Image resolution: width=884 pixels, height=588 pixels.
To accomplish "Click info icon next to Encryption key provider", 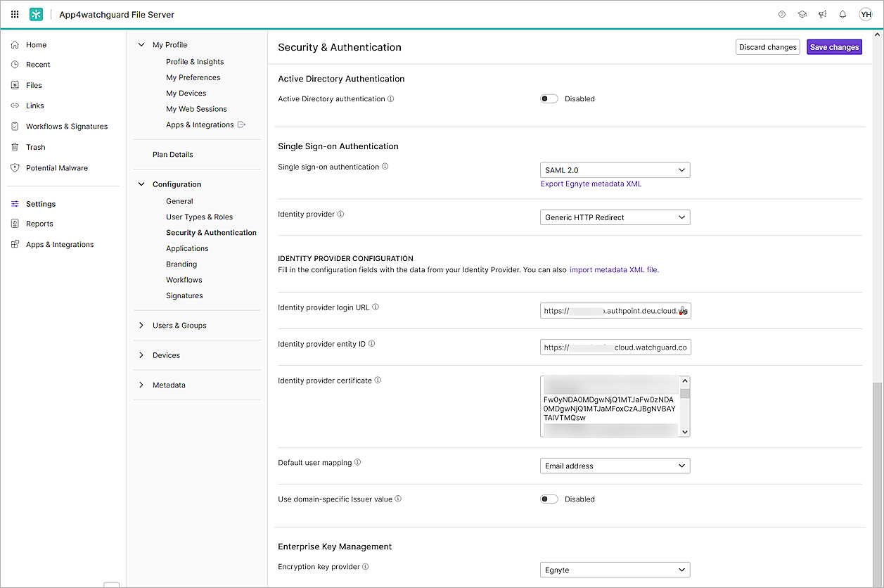I will pyautogui.click(x=366, y=567).
